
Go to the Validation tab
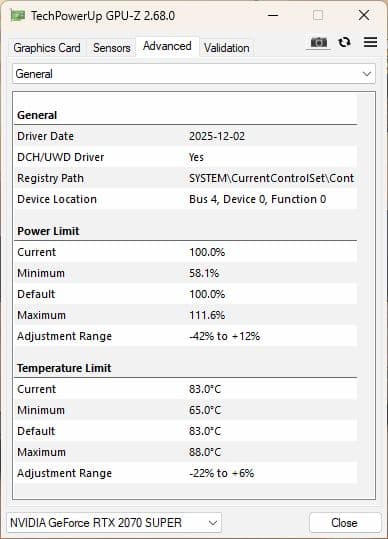226,48
